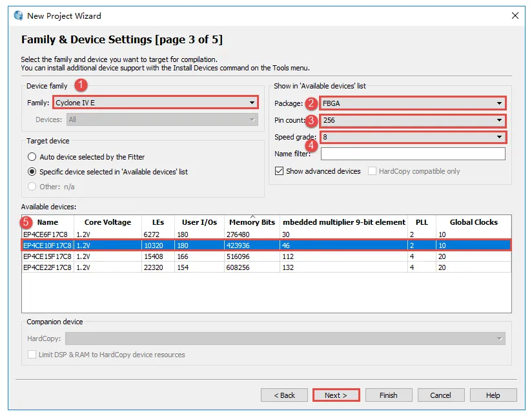Click the Name filter input field

pos(413,154)
